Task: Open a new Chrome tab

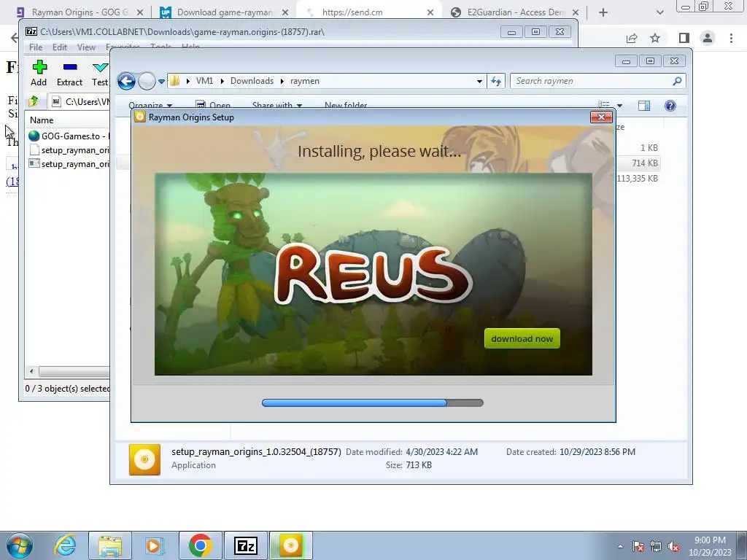Action: pyautogui.click(x=603, y=12)
